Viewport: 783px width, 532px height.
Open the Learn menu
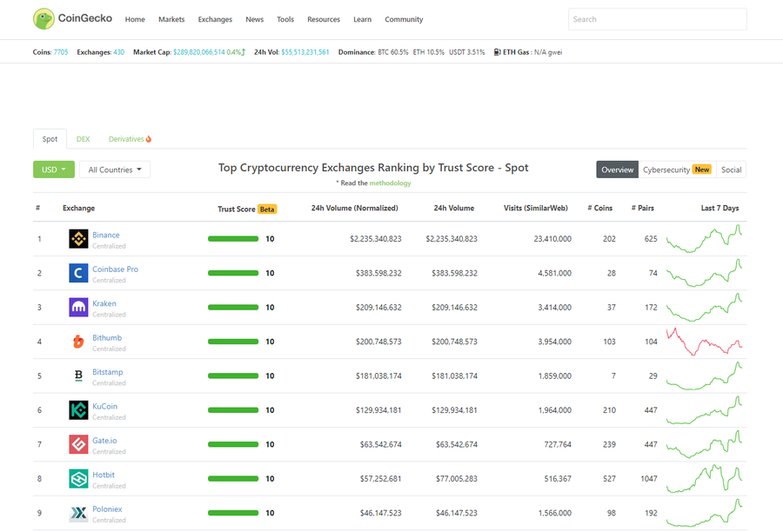click(x=363, y=19)
